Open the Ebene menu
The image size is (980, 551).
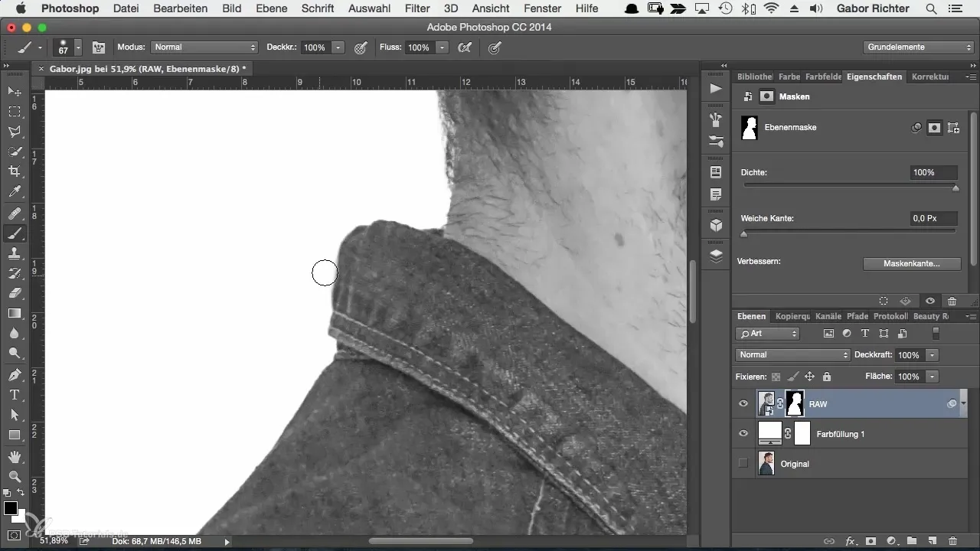(x=270, y=8)
